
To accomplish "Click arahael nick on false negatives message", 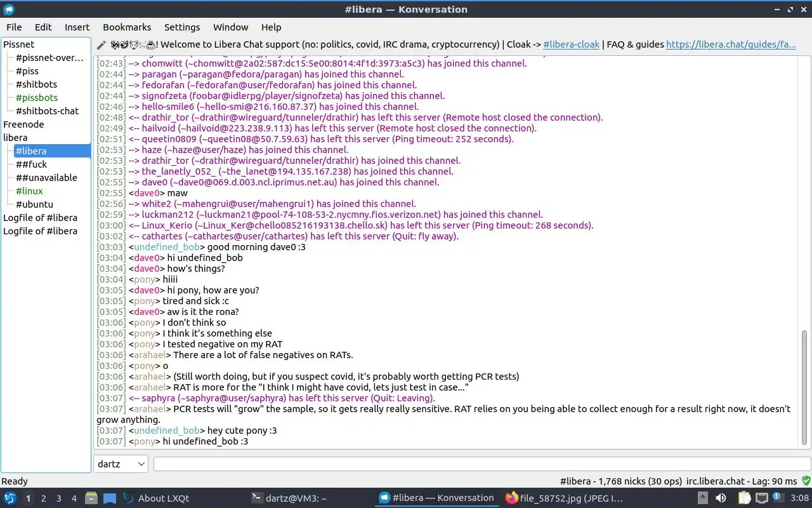I will point(150,355).
